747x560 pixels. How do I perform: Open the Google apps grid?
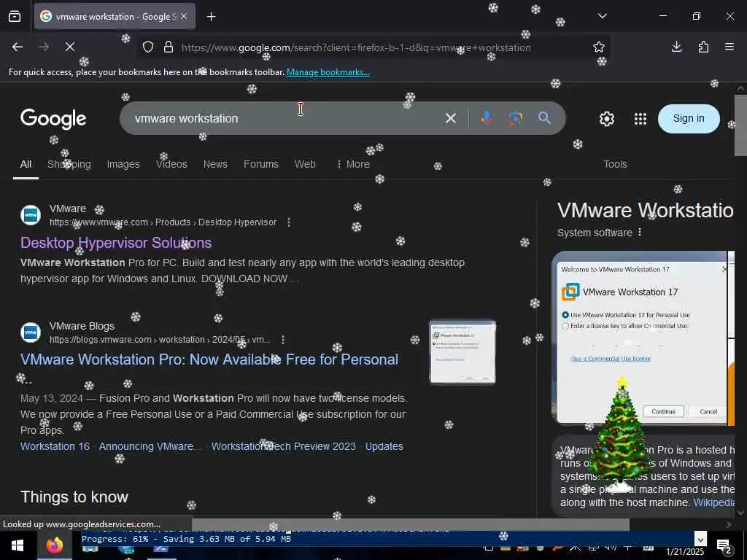coord(640,119)
